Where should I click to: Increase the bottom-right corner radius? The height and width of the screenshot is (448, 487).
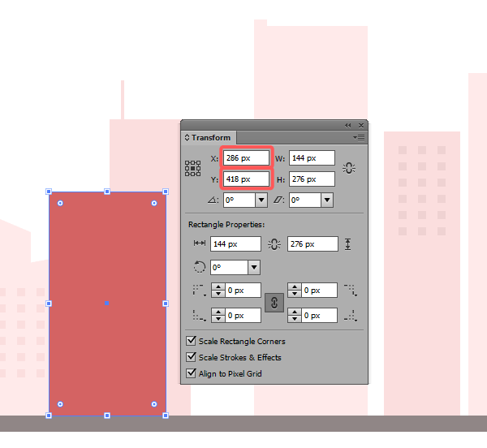pos(295,312)
